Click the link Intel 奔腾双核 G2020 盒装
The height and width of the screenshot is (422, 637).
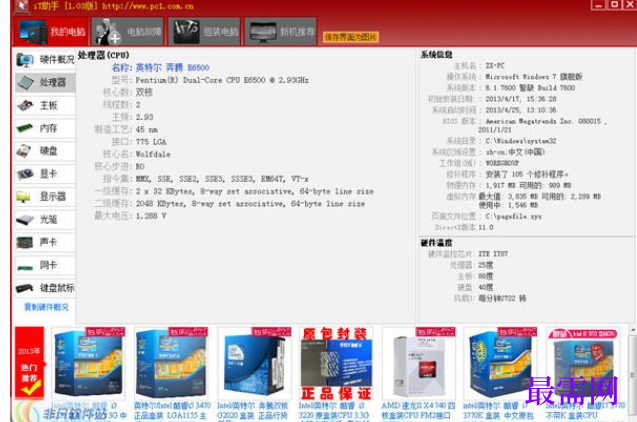coord(253,410)
